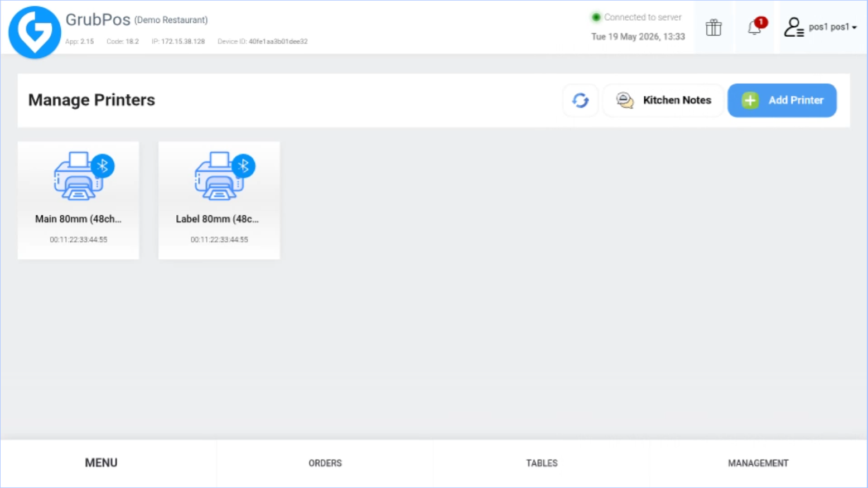Click MAC address under Main 80mm printer
Screen dimensions: 868x488
79,240
